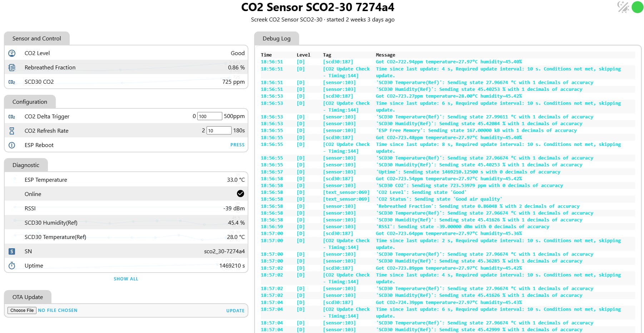Select the Sensor and Control header
The image size is (644, 333).
[37, 39]
